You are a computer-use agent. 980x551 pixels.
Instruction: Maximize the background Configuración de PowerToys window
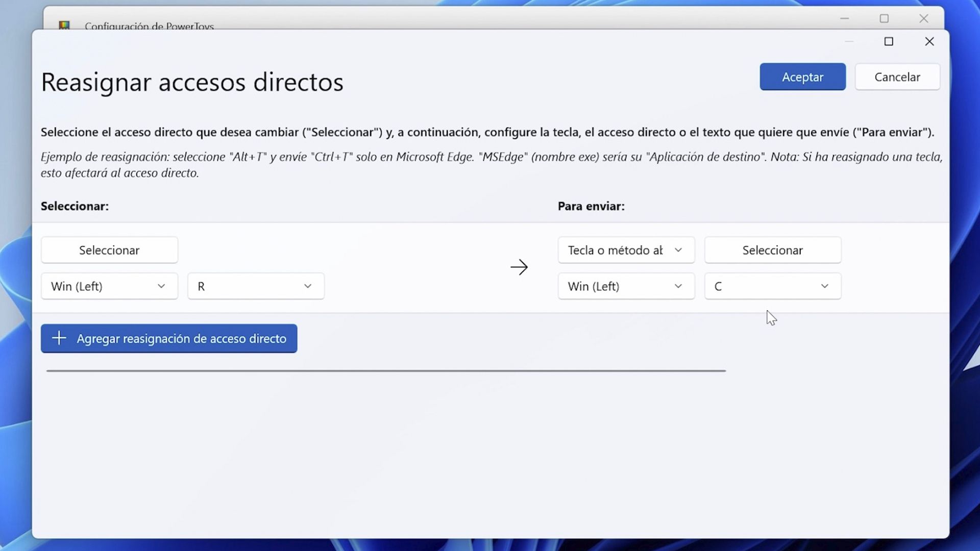[x=885, y=18]
